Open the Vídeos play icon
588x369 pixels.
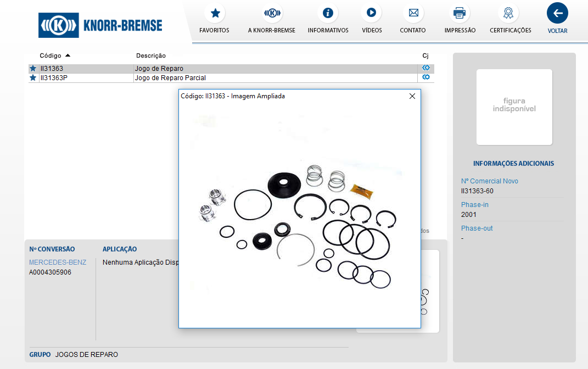(x=372, y=13)
